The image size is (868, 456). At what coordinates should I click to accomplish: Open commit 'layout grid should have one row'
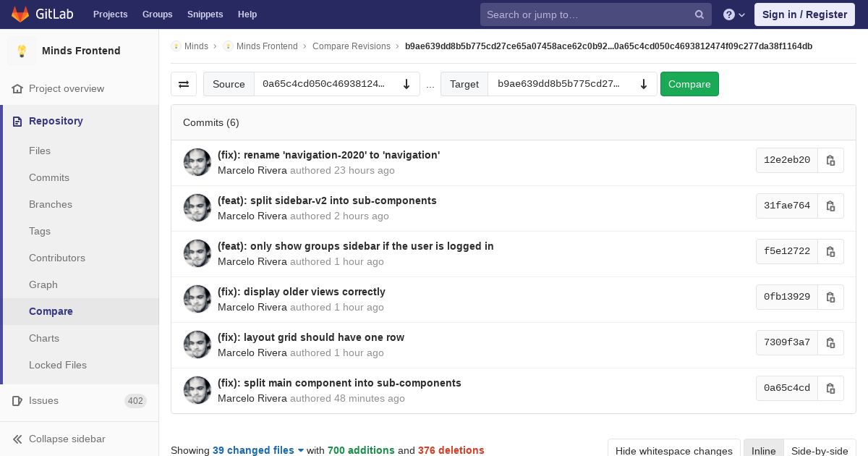311,337
